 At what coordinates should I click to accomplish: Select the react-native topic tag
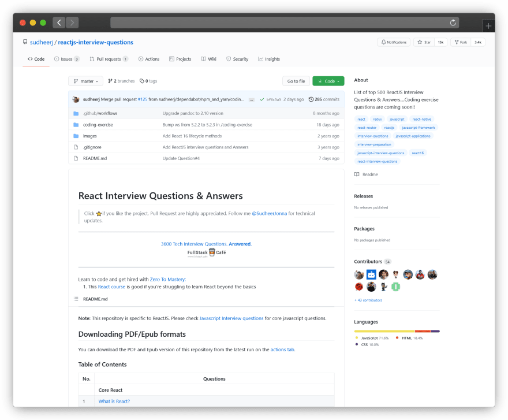[422, 119]
